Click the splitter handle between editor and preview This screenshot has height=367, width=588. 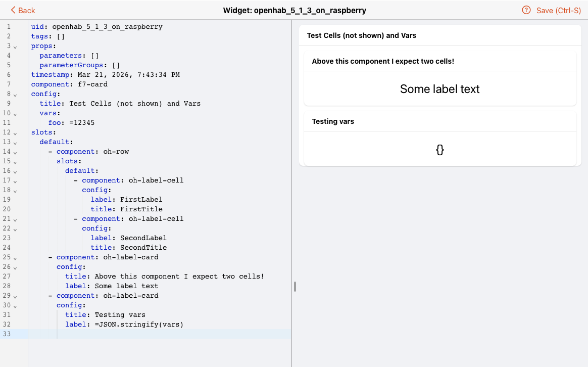tap(295, 287)
